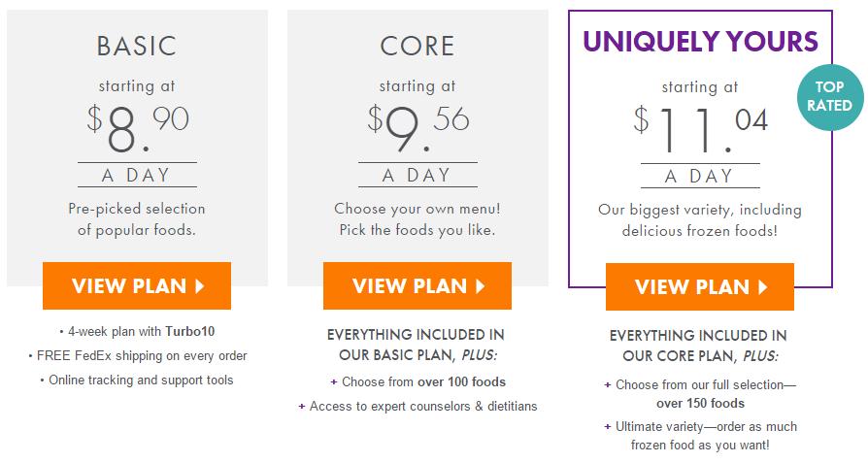This screenshot has width=868, height=463.
Task: Click plus icon beside Ultimate variety line
Action: pyautogui.click(x=608, y=426)
